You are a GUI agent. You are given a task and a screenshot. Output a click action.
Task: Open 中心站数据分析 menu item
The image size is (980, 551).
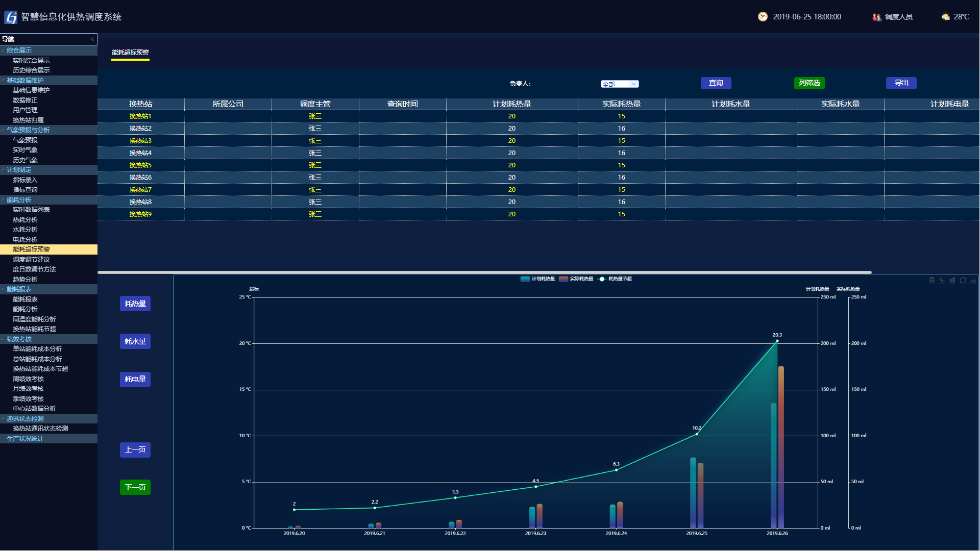pyautogui.click(x=34, y=409)
